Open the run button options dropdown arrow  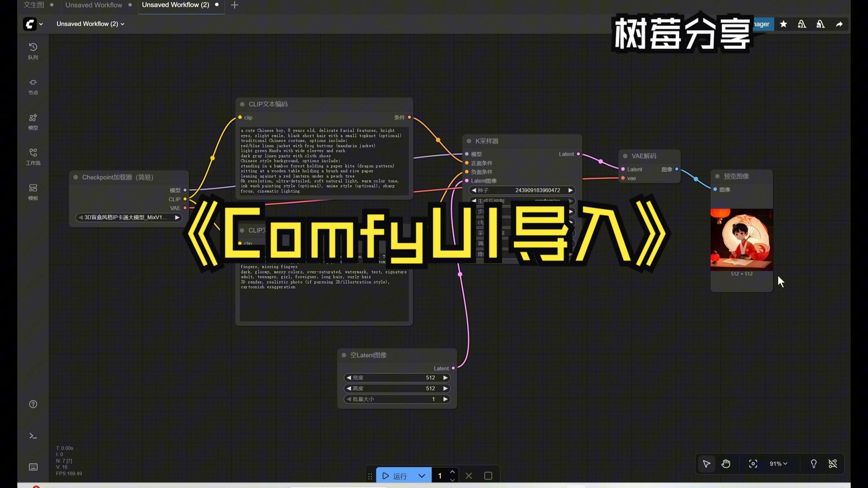pyautogui.click(x=421, y=476)
